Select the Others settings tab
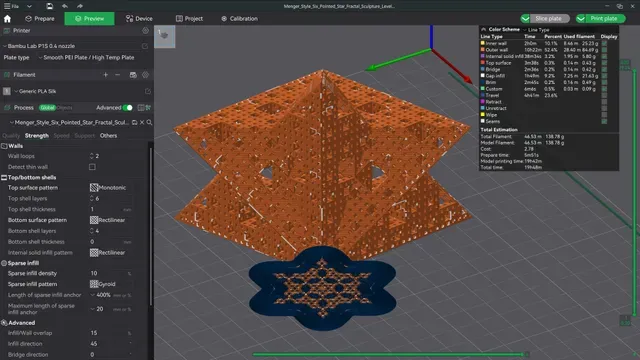Screen dimensions: 640x360 109,136
